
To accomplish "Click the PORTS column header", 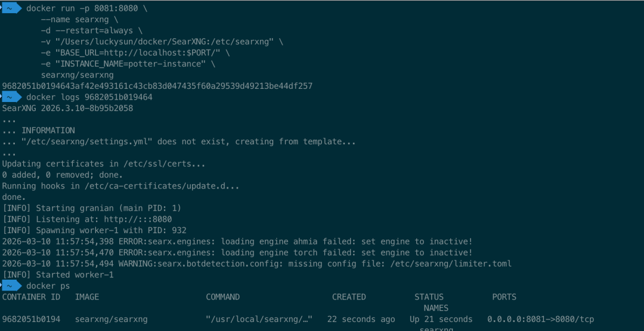I will 504,297.
